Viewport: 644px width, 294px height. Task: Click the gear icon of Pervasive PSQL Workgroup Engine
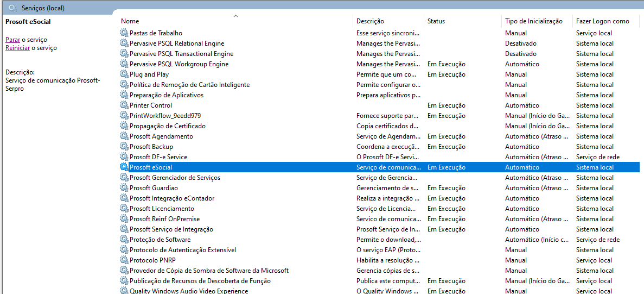[124, 64]
